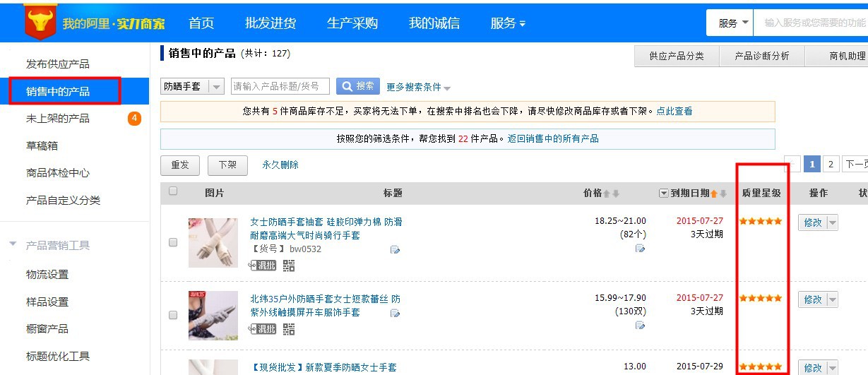The height and width of the screenshot is (375, 868).
Task: Edit the bw0532 item number icon
Action: (x=396, y=250)
